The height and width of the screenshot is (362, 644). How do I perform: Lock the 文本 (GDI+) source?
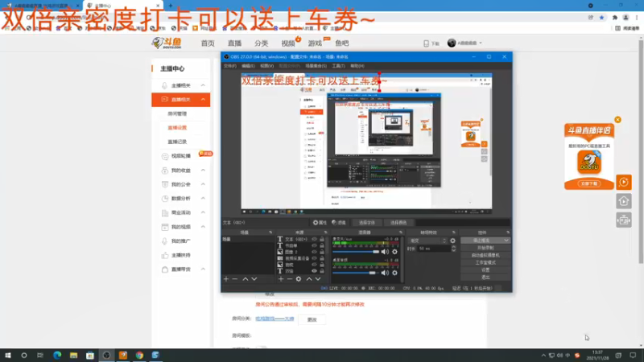322,239
